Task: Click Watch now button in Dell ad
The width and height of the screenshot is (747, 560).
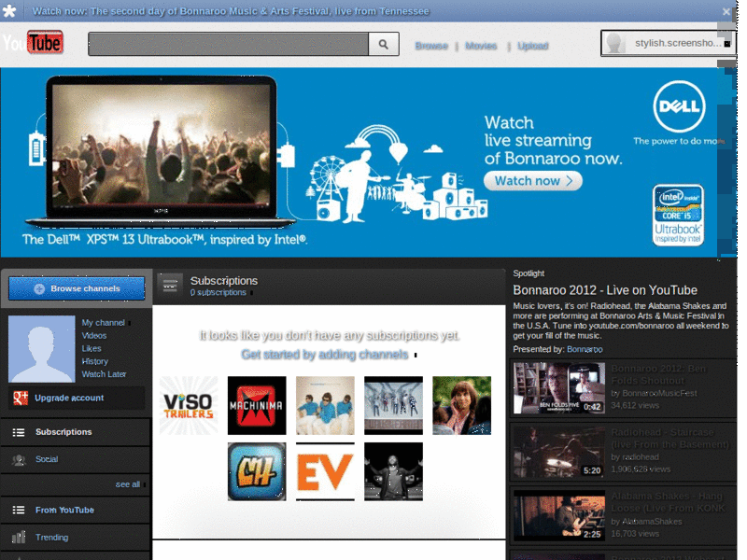Action: click(x=532, y=181)
